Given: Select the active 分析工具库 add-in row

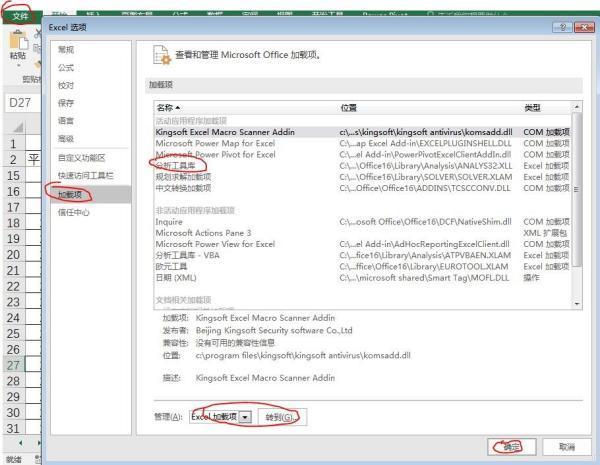Looking at the screenshot, I should 362,166.
